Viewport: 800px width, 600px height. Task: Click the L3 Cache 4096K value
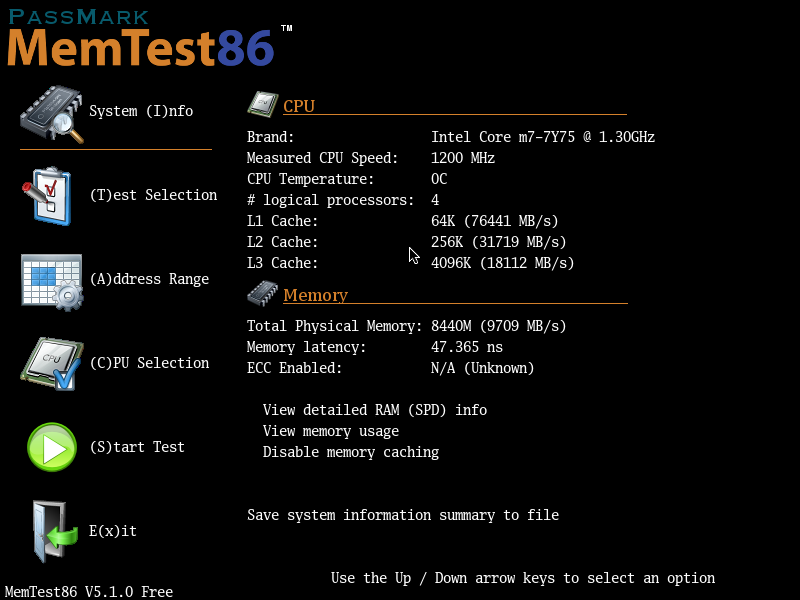503,263
